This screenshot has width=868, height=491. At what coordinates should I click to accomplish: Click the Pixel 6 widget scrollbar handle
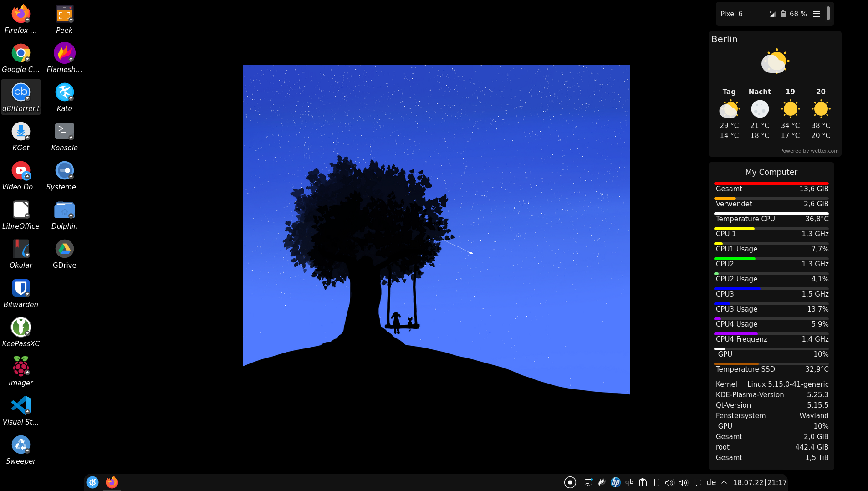(x=828, y=13)
